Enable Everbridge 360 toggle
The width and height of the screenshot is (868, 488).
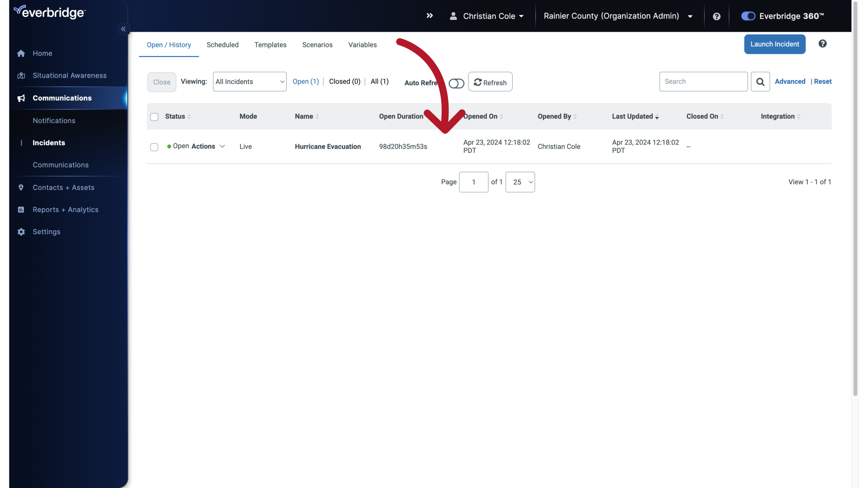tap(748, 16)
